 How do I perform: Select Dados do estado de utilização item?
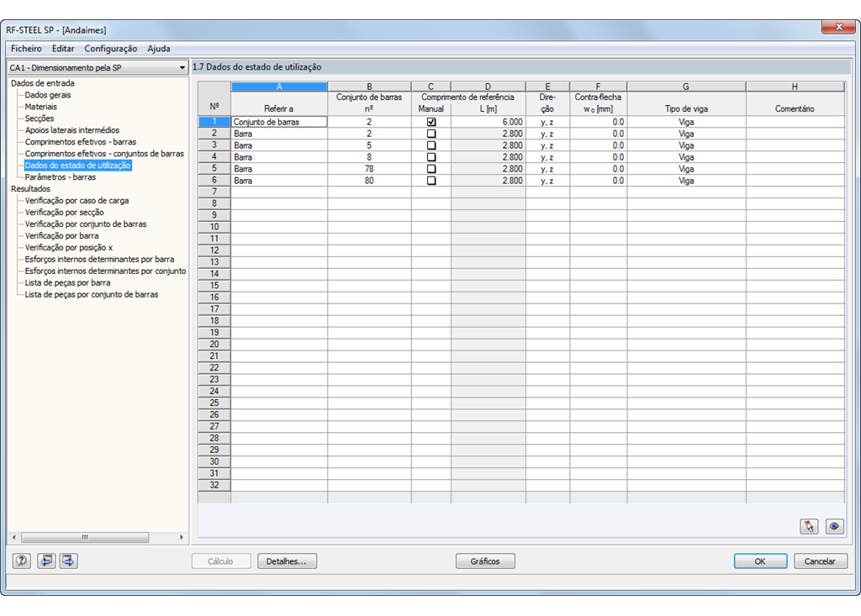[x=78, y=166]
